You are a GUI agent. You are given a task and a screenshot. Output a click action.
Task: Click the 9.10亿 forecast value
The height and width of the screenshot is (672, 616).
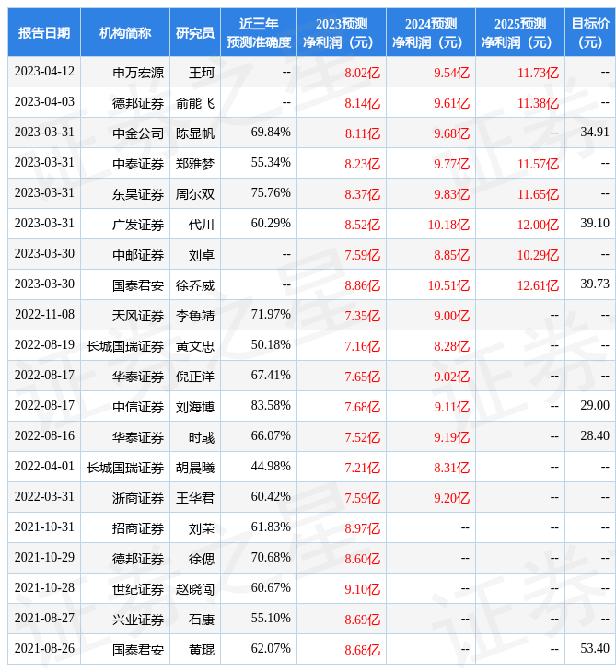(362, 590)
